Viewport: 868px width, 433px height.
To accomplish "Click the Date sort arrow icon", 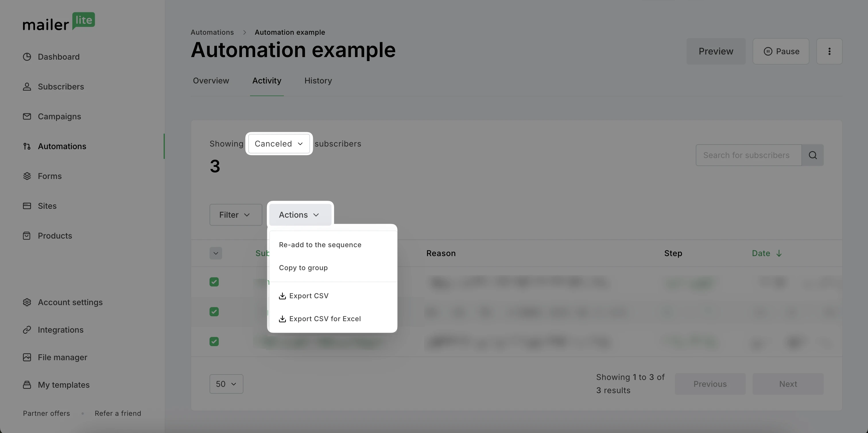I will coord(779,253).
